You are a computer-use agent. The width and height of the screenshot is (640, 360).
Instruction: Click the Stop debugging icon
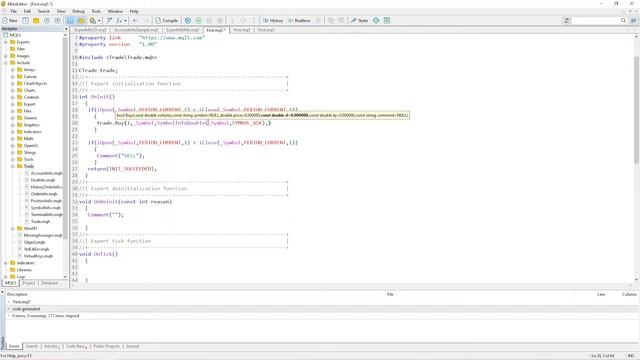220,20
